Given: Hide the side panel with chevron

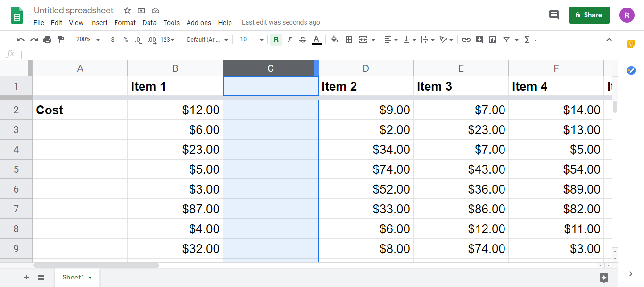Looking at the screenshot, I should coord(631,274).
